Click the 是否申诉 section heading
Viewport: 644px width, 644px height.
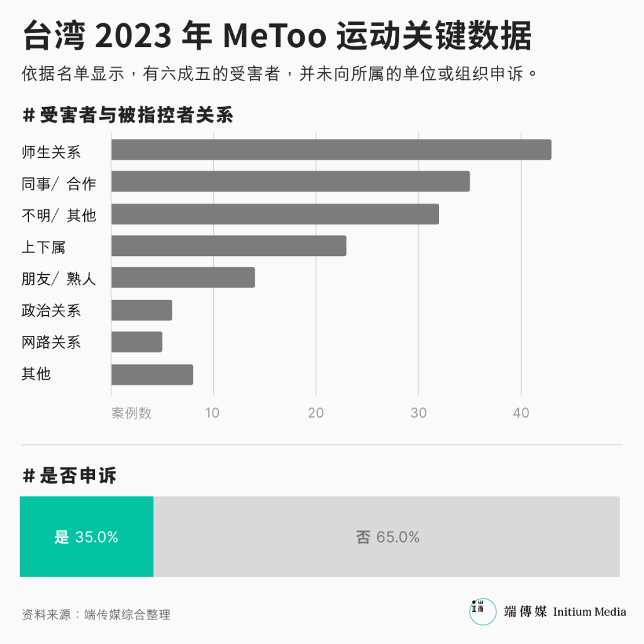coord(69,476)
